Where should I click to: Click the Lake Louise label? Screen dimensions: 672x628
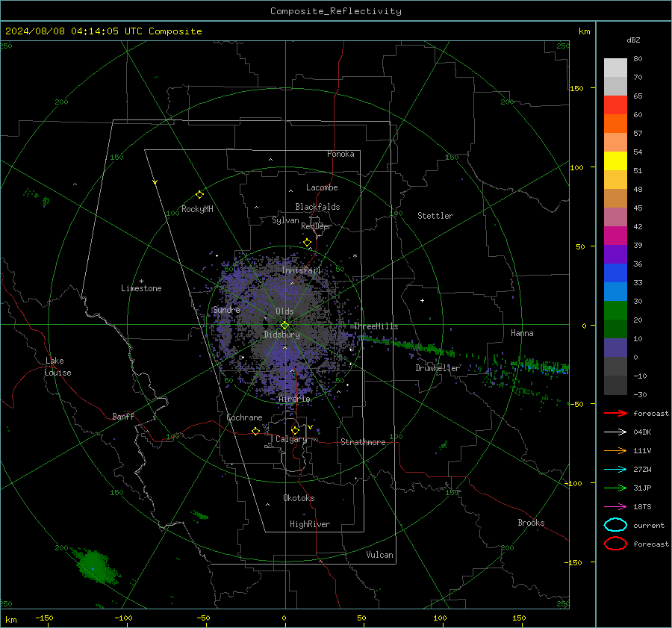click(58, 367)
